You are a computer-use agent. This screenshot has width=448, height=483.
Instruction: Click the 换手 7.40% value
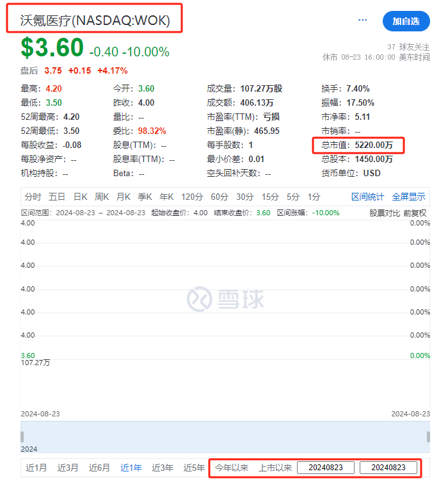pyautogui.click(x=358, y=88)
